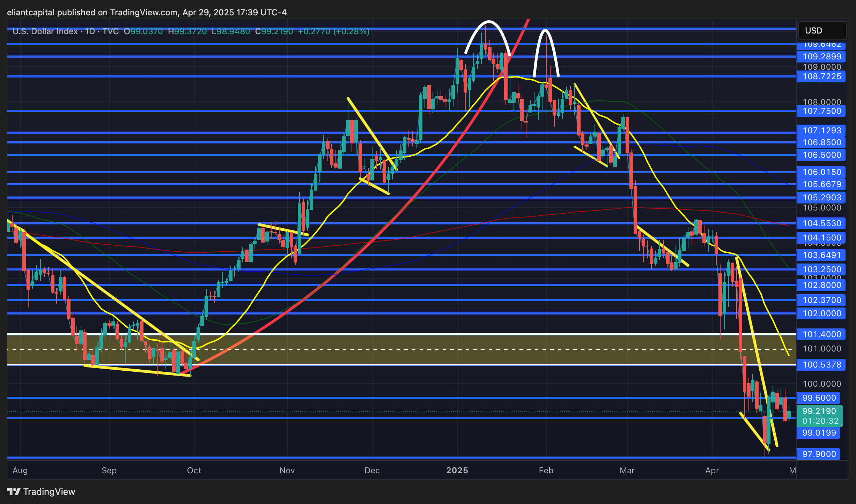Open the USD currency selector

(x=822, y=31)
